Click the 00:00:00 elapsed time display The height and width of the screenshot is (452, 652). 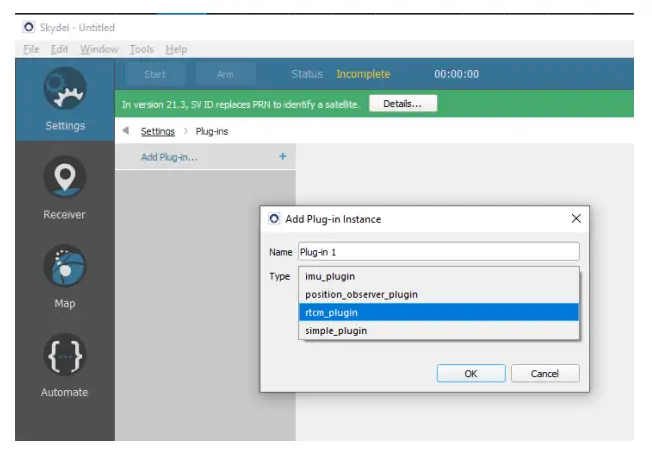click(x=456, y=74)
